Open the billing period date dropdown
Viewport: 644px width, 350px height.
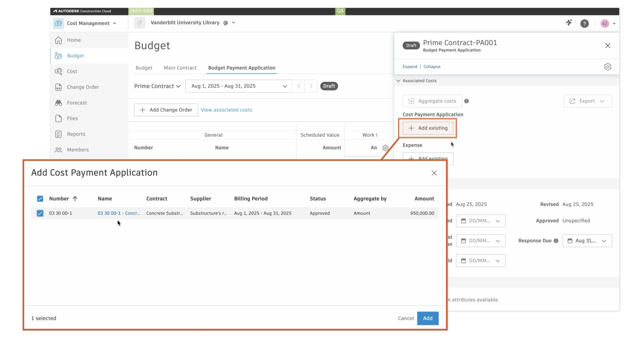239,86
